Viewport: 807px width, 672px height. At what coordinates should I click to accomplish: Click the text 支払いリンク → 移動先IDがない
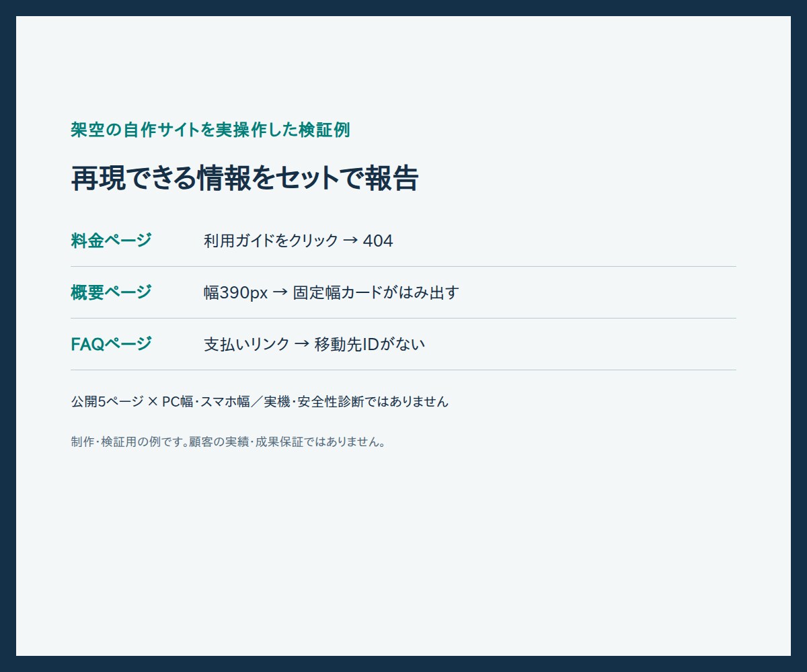pyautogui.click(x=315, y=344)
